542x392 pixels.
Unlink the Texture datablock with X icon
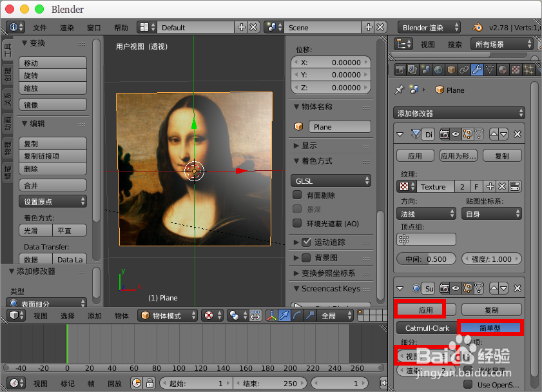(502, 187)
